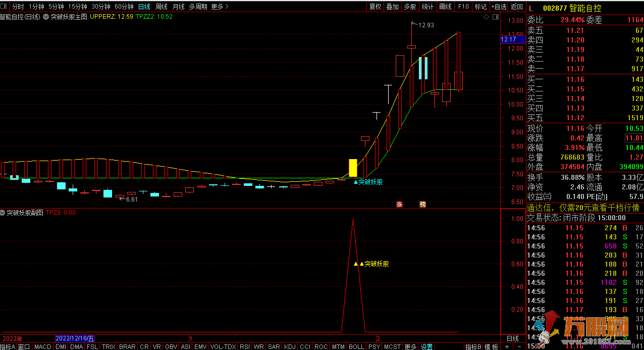Apply the CR indicator

[x=144, y=347]
